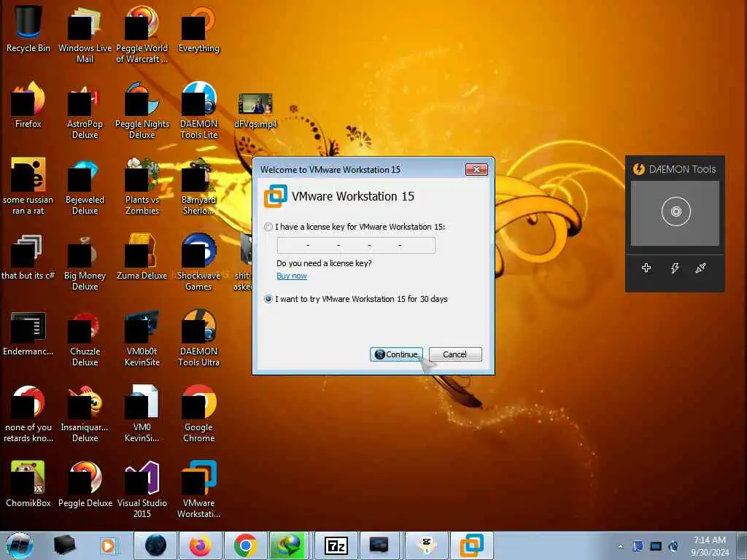Select Peggle Nights Deluxe icon
This screenshot has height=560, width=747.
(x=142, y=109)
